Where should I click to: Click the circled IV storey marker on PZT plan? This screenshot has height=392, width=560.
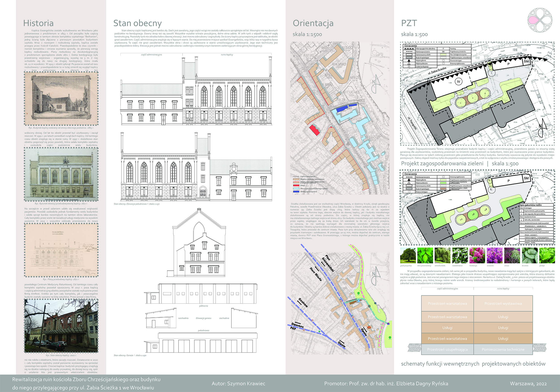click(458, 82)
